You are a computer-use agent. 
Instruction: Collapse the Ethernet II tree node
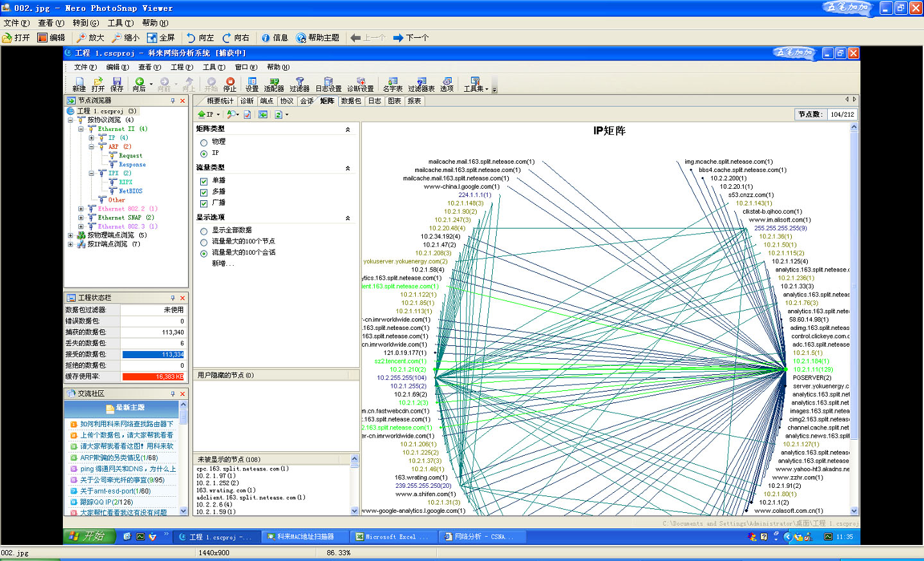[x=81, y=129]
